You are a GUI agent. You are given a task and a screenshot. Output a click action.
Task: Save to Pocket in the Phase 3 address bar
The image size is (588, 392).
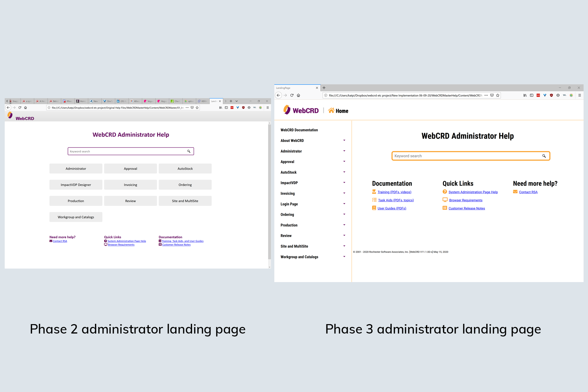click(x=492, y=95)
